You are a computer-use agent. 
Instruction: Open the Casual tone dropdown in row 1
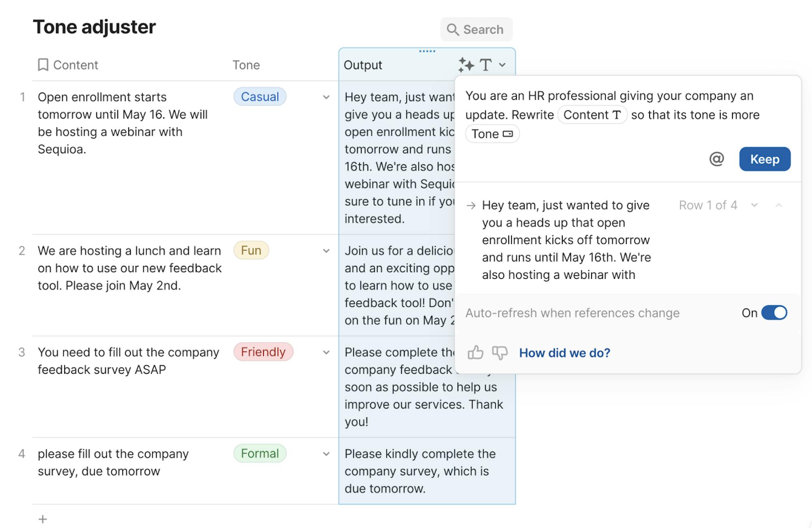coord(326,97)
